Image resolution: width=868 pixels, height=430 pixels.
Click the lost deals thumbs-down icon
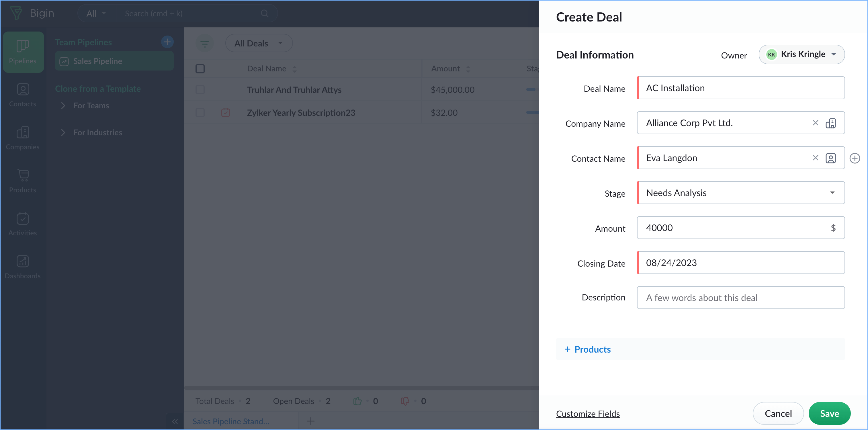tap(405, 401)
